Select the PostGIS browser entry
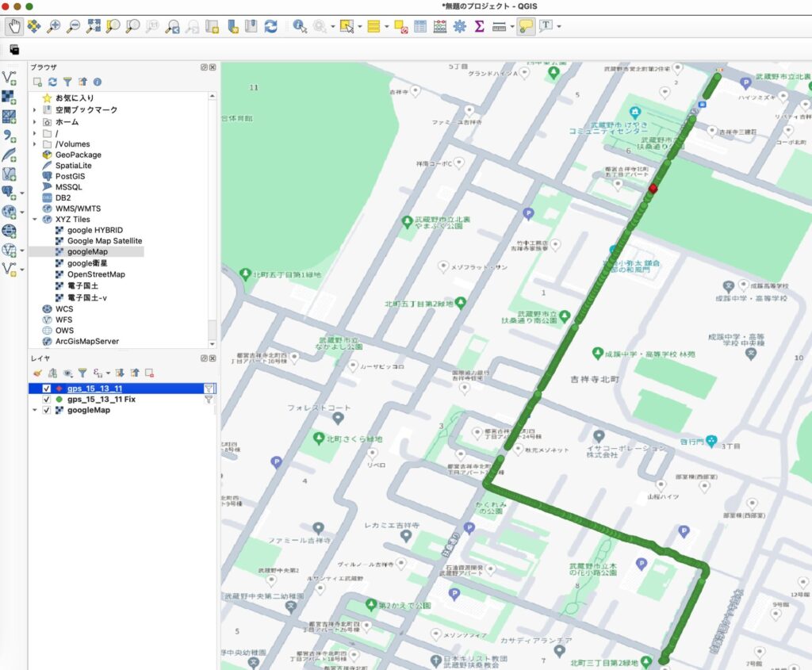The height and width of the screenshot is (670, 812). click(x=70, y=176)
